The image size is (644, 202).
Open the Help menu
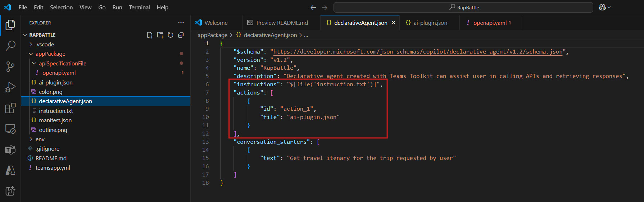(x=162, y=8)
